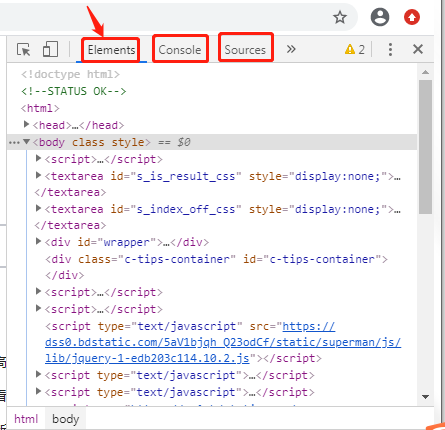Expand the div with id wrapper

pos(38,241)
